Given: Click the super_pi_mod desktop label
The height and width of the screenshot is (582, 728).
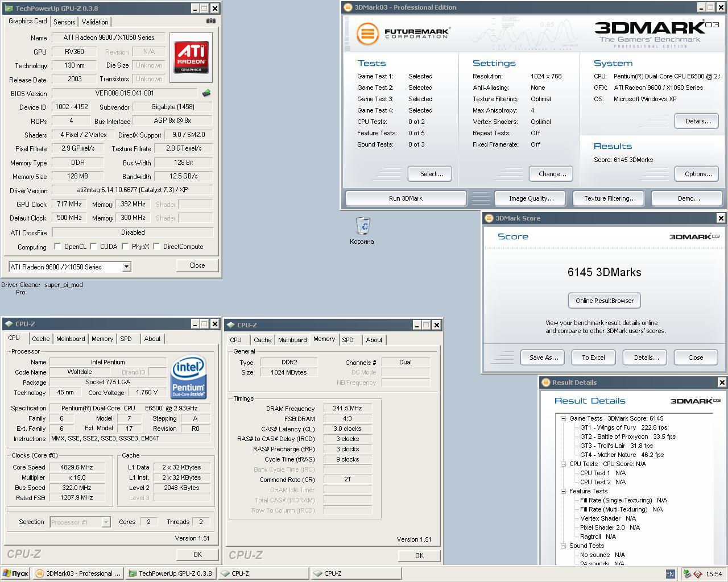Looking at the screenshot, I should pyautogui.click(x=64, y=285).
